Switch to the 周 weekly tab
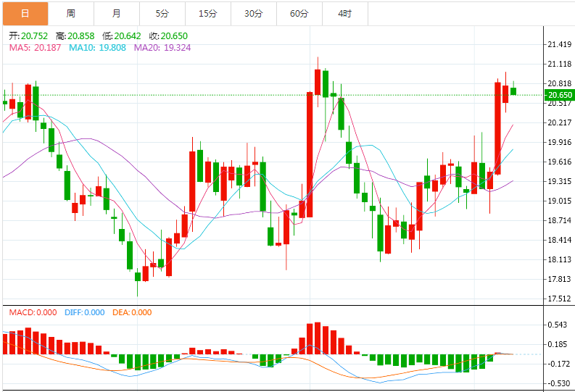 click(71, 14)
